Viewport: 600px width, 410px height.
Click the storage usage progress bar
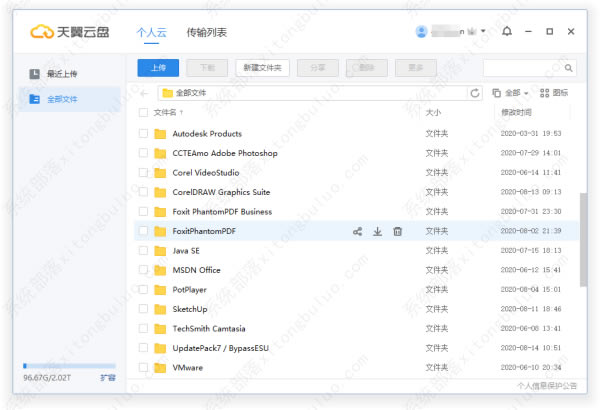pos(69,366)
